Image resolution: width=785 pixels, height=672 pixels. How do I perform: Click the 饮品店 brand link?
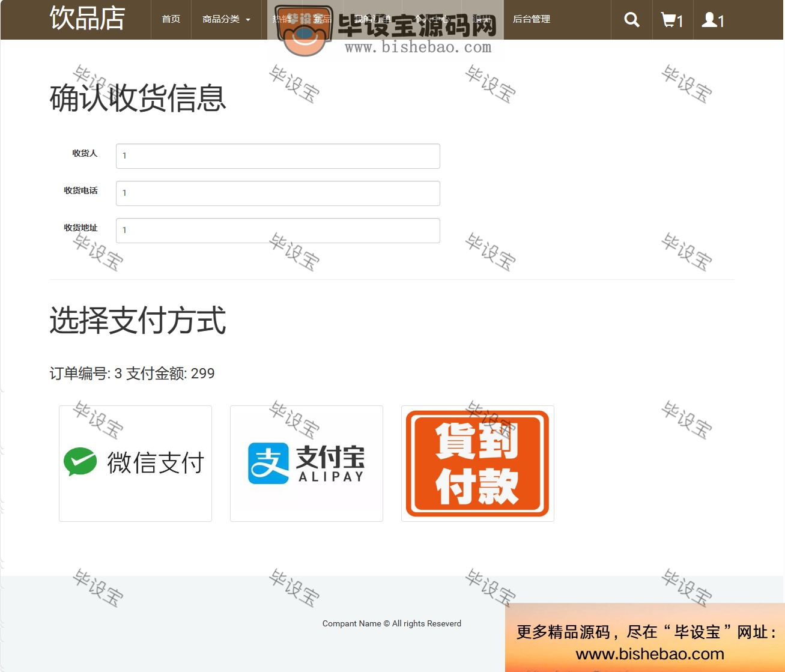pos(88,18)
